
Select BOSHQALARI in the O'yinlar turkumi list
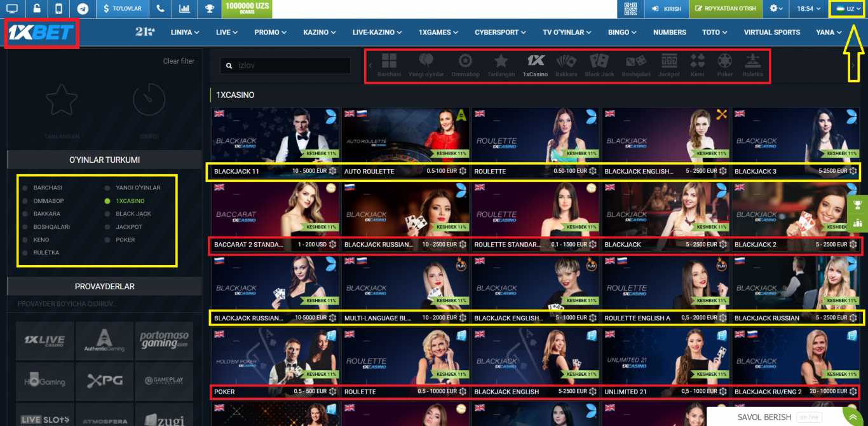(51, 227)
